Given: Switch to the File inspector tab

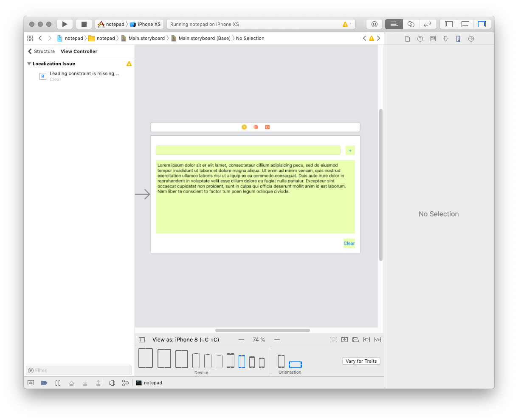Looking at the screenshot, I should (407, 39).
